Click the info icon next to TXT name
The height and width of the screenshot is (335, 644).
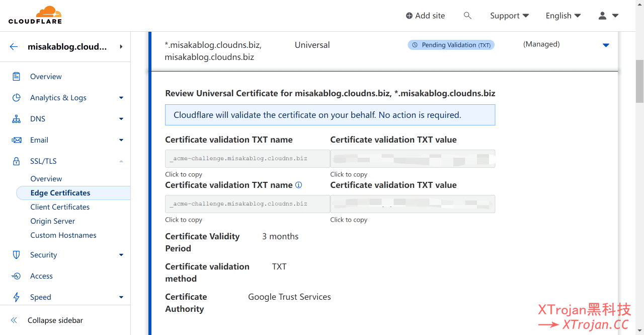click(x=298, y=185)
